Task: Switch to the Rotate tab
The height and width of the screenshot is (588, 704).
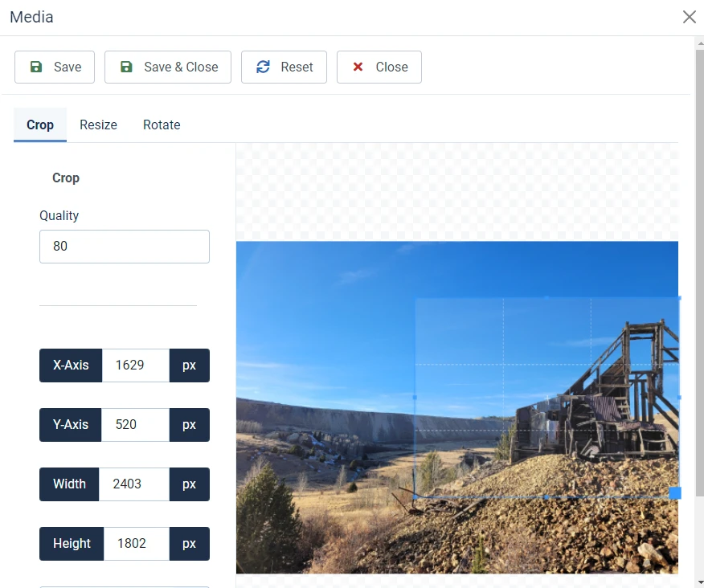Action: tap(162, 125)
